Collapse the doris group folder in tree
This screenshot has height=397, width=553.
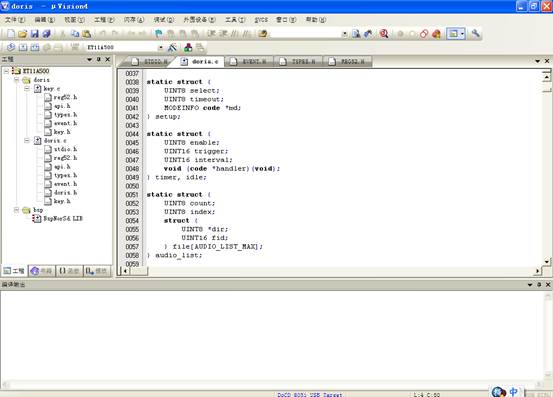(x=17, y=80)
